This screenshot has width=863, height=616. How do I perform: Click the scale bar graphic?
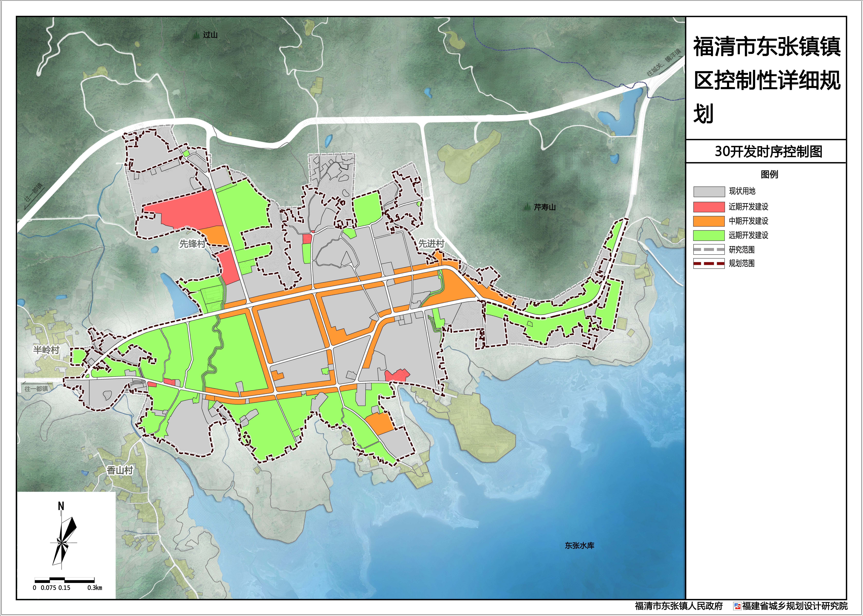[64, 580]
